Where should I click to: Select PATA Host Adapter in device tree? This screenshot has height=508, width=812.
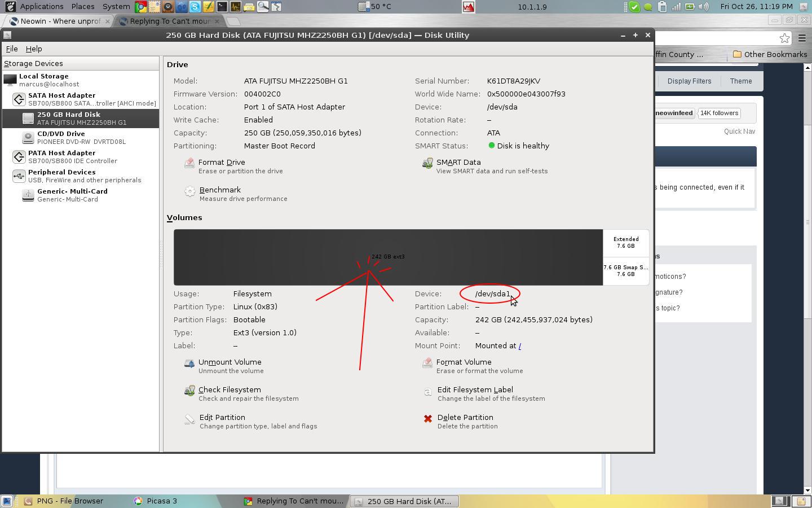click(81, 157)
